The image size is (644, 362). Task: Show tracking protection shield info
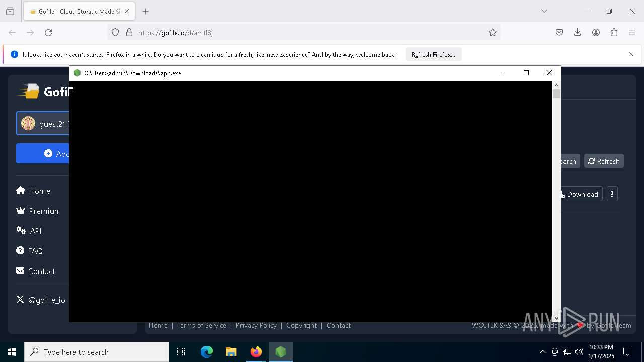tap(115, 32)
